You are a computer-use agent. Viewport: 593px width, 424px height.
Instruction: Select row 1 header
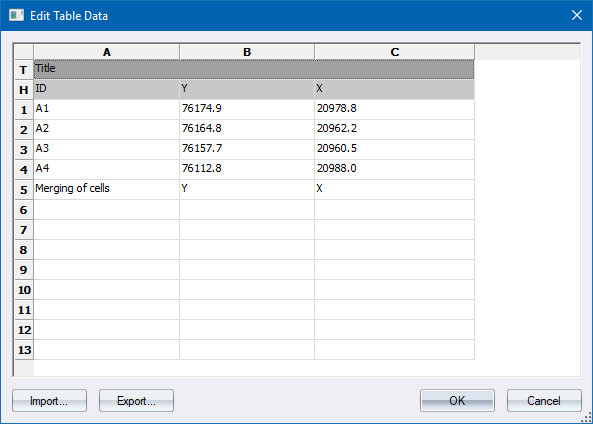click(x=24, y=110)
